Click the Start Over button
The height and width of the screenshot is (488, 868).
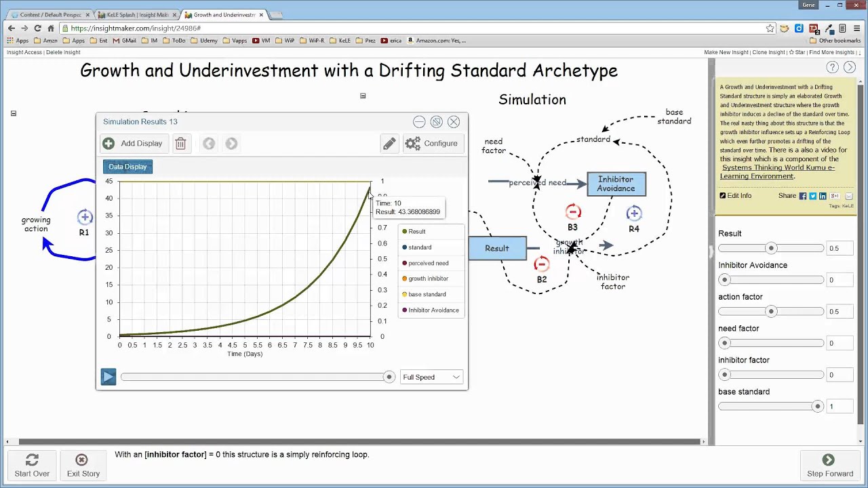32,466
